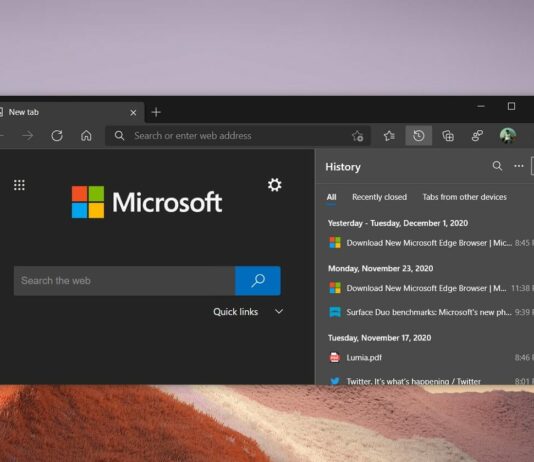Image resolution: width=534 pixels, height=462 pixels.
Task: Toggle the History toolbar button
Action: tap(419, 136)
